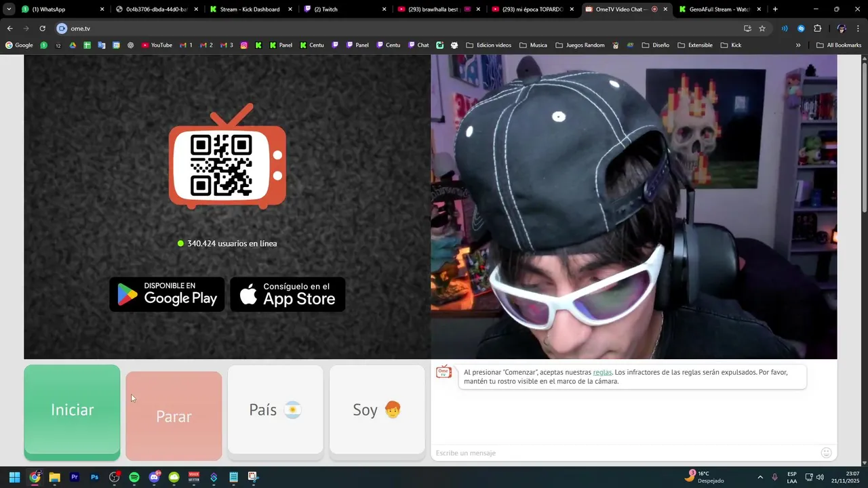Image resolution: width=868 pixels, height=488 pixels.
Task: Expand the Edicion videos bookmark folder
Action: [489, 45]
